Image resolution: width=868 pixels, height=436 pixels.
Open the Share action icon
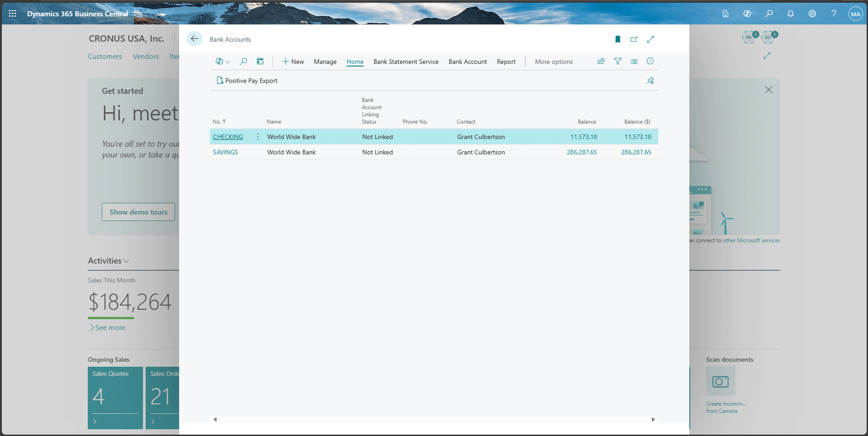click(x=601, y=61)
